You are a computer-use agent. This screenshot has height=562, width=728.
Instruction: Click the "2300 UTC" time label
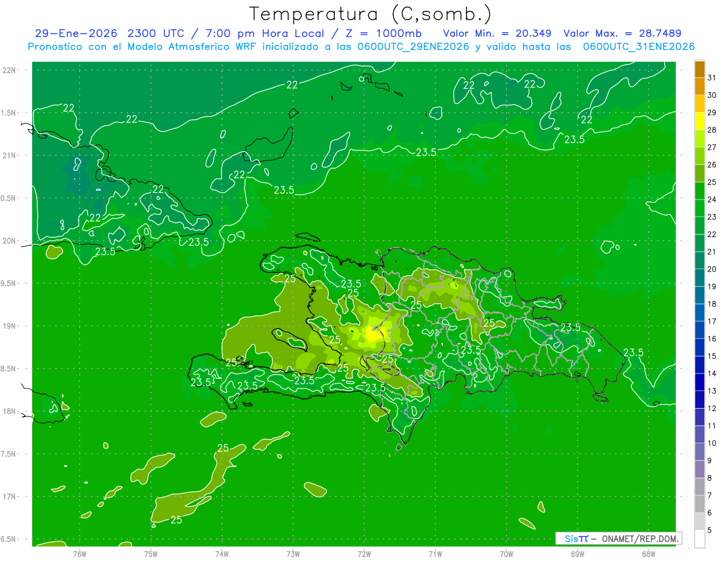(x=155, y=33)
